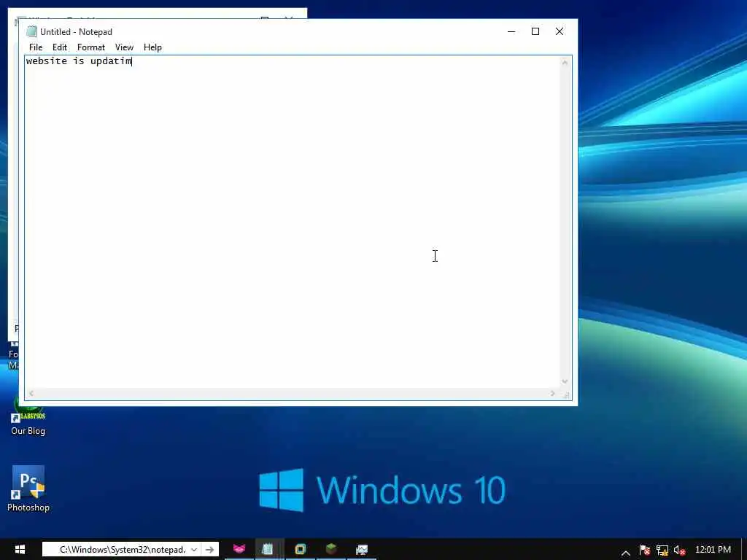This screenshot has height=560, width=747.
Task: Click the resize grip at Notepad's corner
Action: click(x=566, y=394)
